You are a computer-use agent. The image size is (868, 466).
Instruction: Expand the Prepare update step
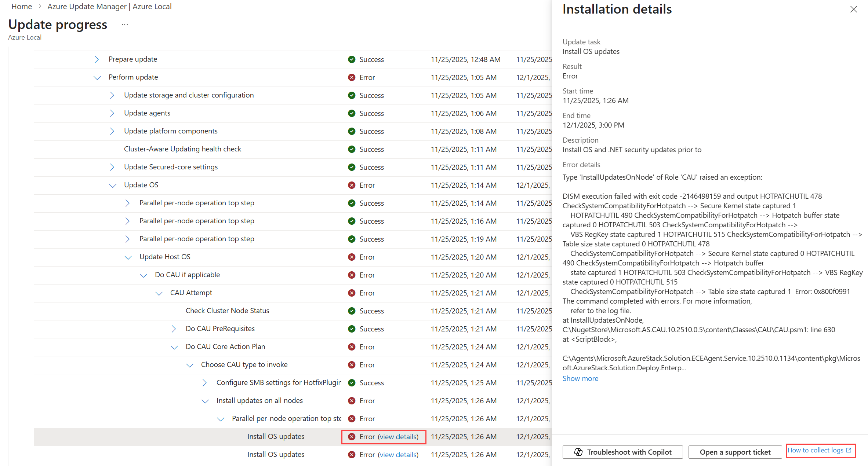97,59
